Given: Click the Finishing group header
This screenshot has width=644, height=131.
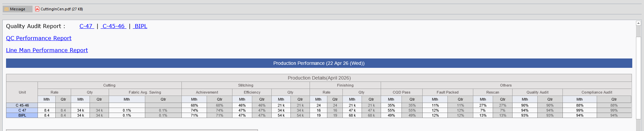Looking at the screenshot, I should pos(345,85).
